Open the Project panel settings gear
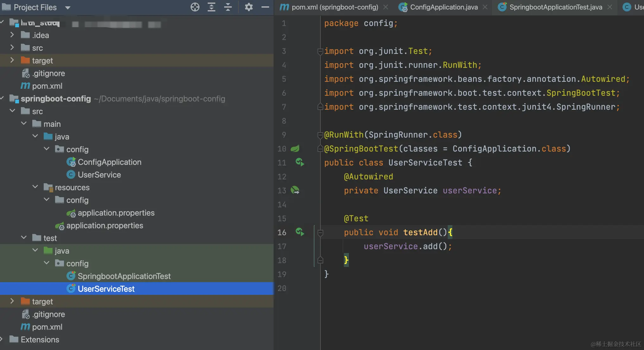This screenshot has height=350, width=644. click(249, 7)
